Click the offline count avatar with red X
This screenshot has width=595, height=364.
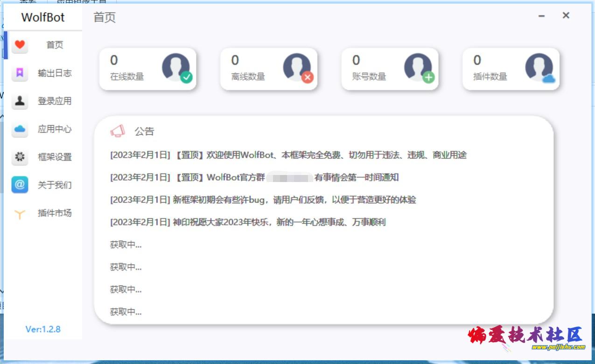(x=298, y=68)
